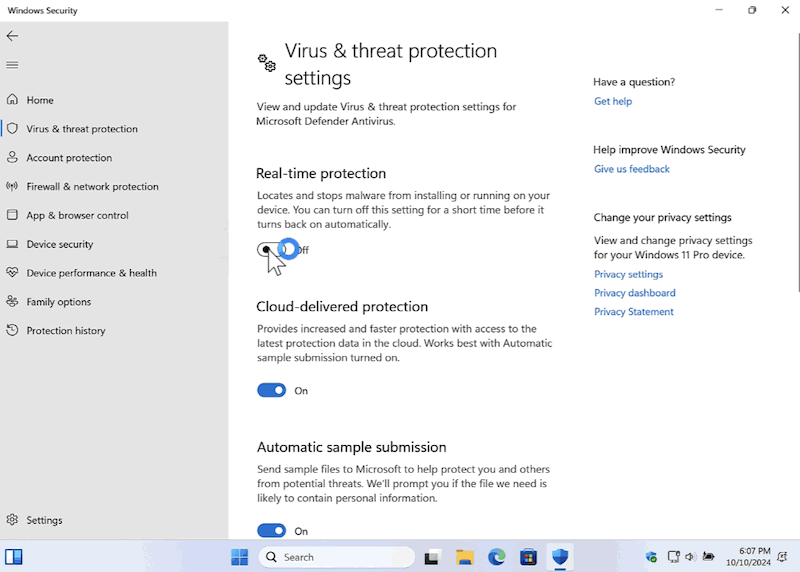Click the Firewall & network antenna icon

pos(12,186)
